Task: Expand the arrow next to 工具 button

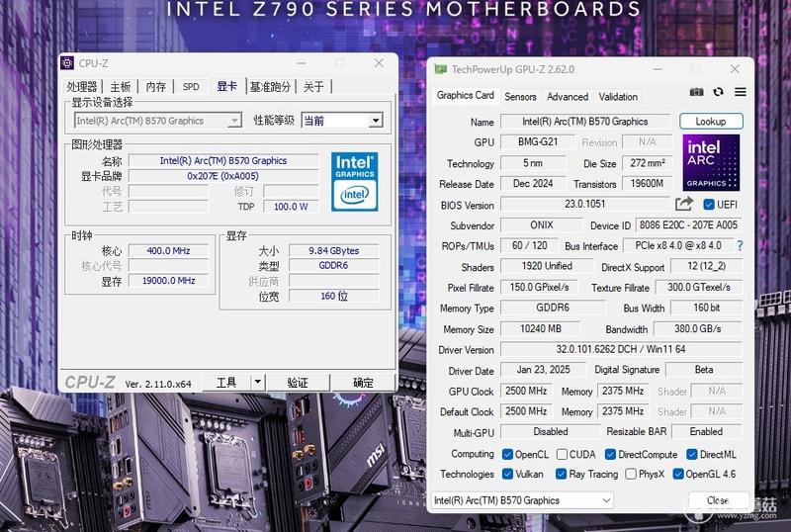Action: (x=258, y=382)
